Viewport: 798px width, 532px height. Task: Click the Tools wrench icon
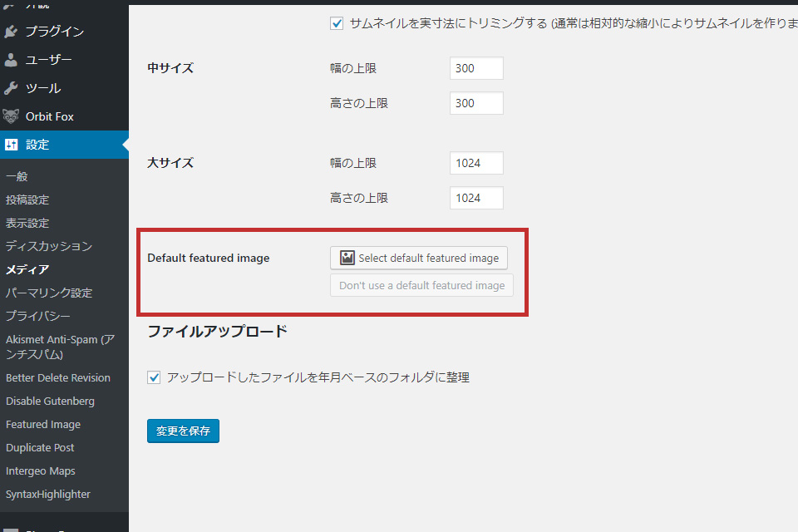click(11, 88)
